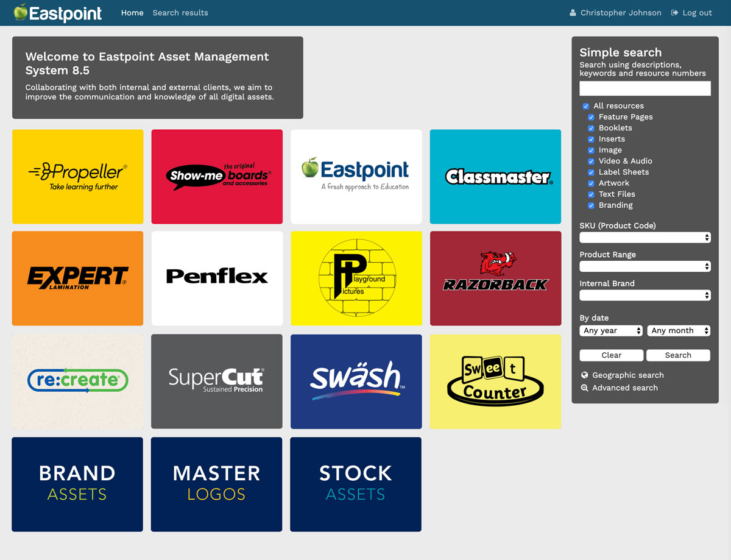Open the Advanced search link

(625, 388)
